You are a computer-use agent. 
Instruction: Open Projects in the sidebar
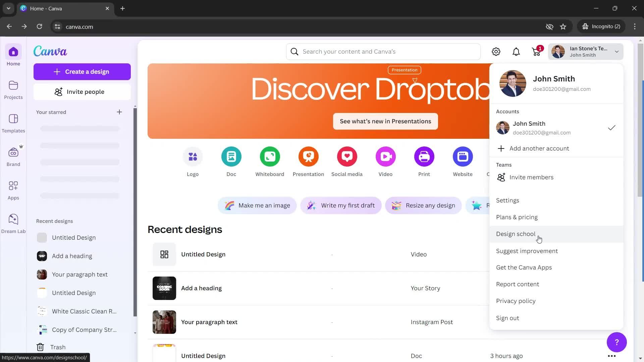[13, 90]
